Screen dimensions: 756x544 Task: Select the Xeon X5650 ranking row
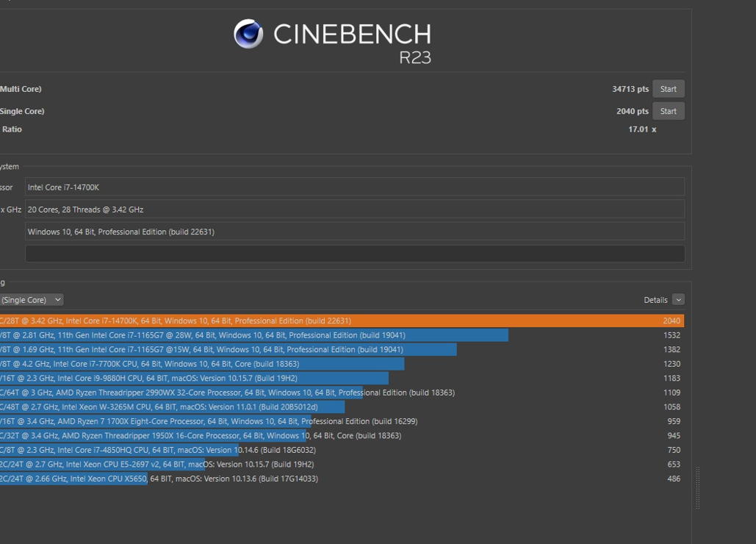point(342,479)
